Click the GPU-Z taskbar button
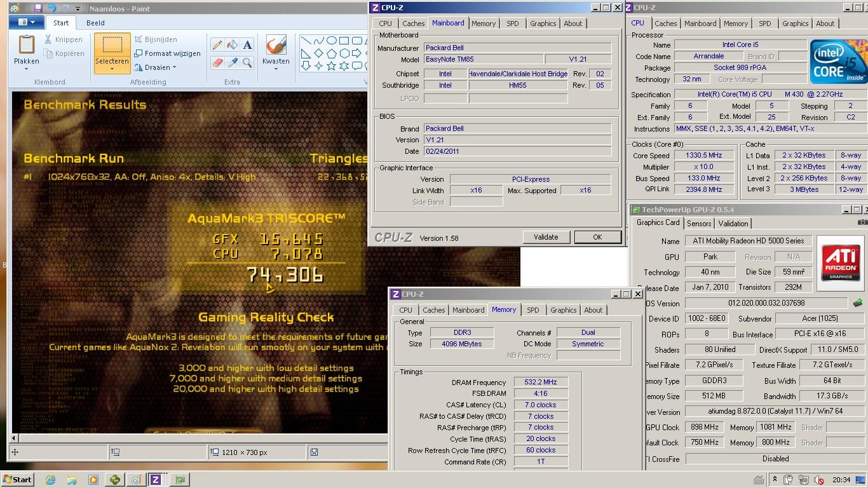Screen dimensions: 868x488 click(180, 480)
